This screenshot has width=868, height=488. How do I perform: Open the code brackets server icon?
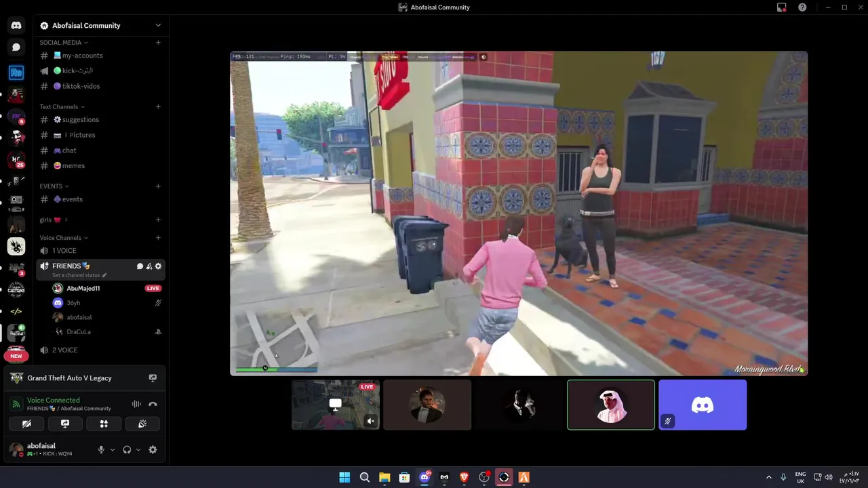click(16, 311)
